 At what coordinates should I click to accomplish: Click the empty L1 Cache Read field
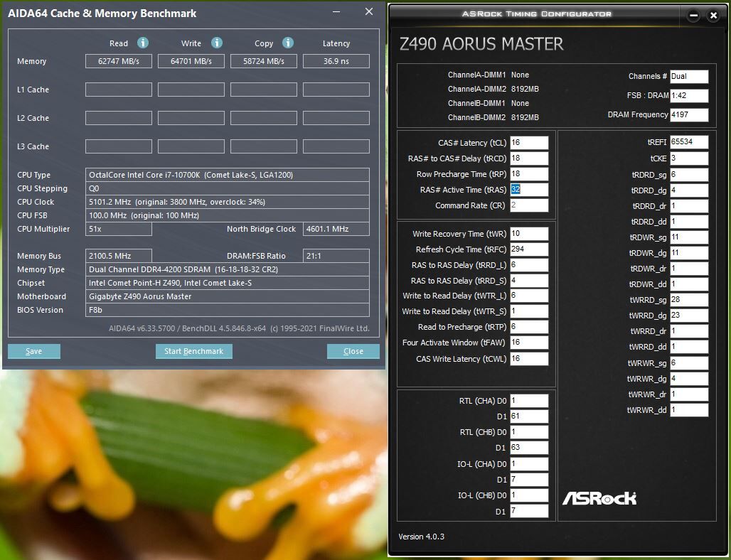pyautogui.click(x=119, y=90)
